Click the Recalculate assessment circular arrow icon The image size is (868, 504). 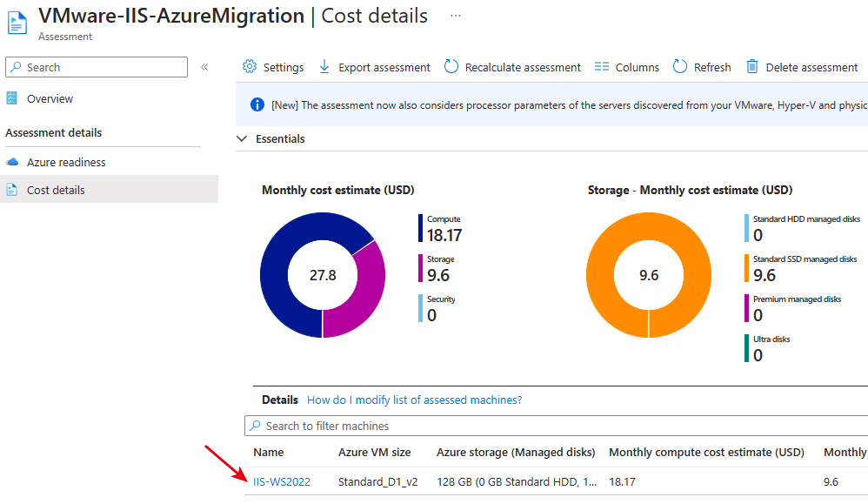(451, 66)
